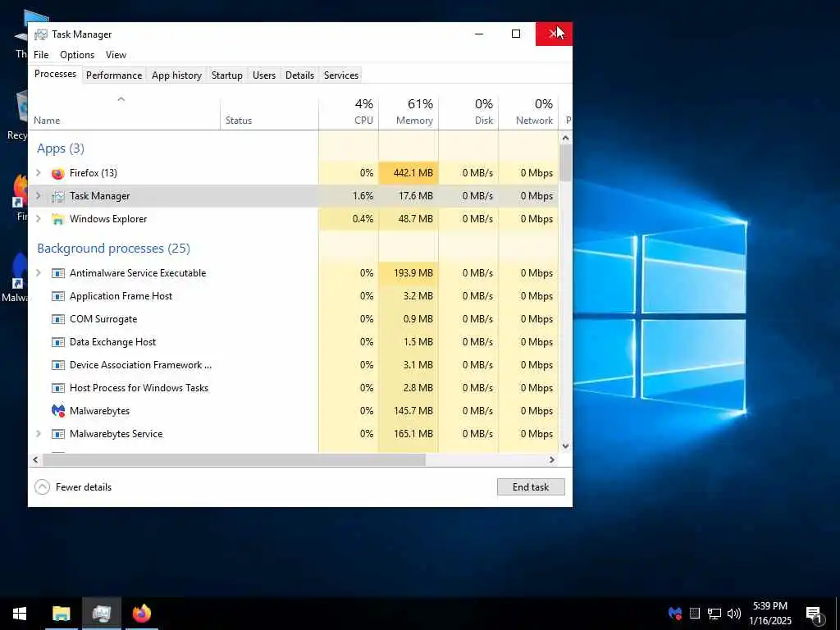Viewport: 840px width, 630px height.
Task: Click the COM Surrogate process icon
Action: pos(58,319)
